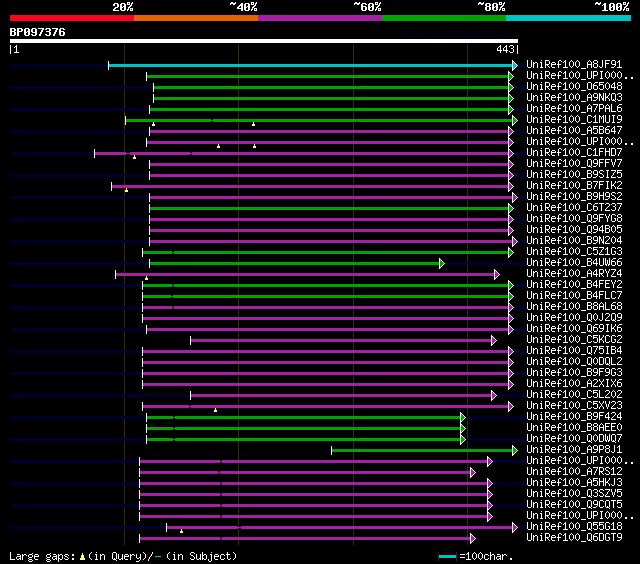Open hit UniRef100_A7PAL6
Image resolution: width=640 pixels, height=564 pixels.
pos(574,109)
